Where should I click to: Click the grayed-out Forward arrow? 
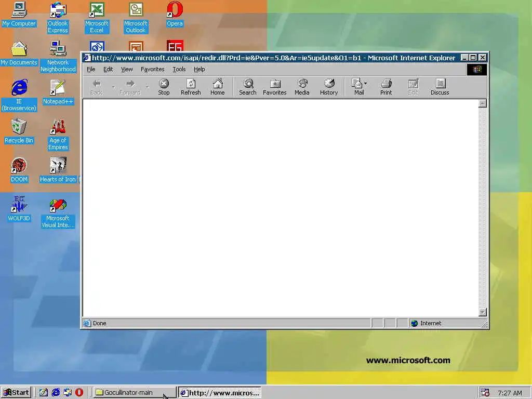[x=130, y=87]
